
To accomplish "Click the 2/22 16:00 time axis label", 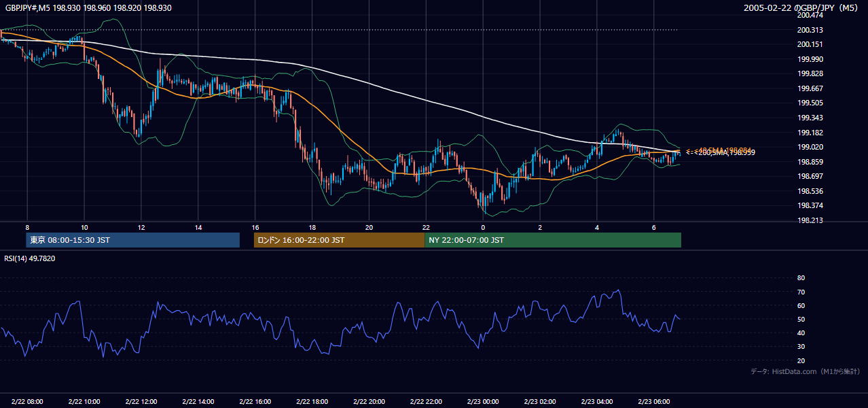I will (x=255, y=402).
